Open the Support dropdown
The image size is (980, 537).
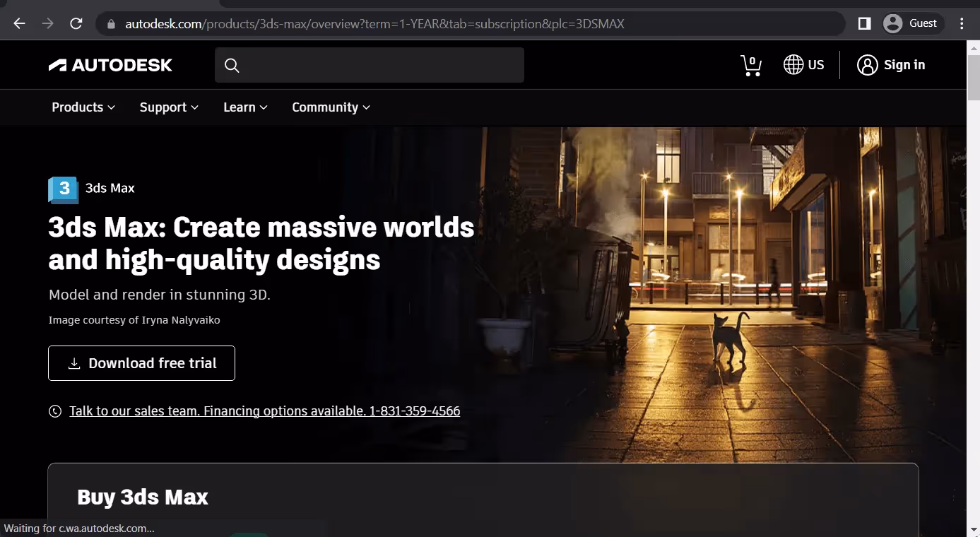tap(168, 107)
